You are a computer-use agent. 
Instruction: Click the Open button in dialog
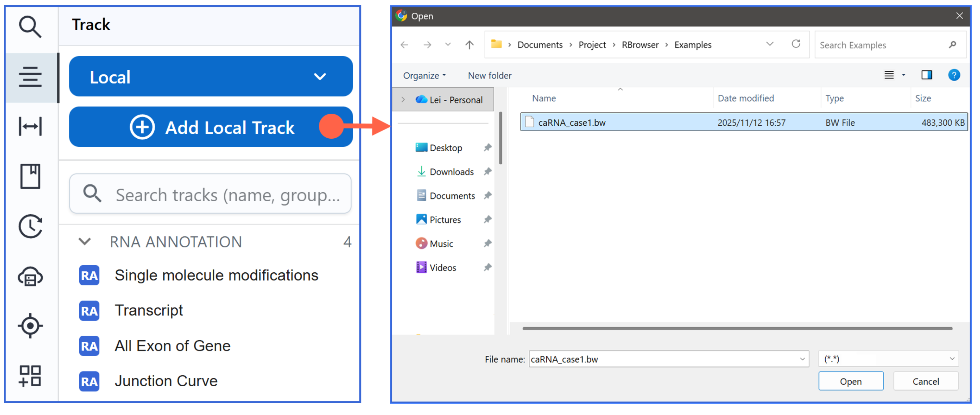850,381
